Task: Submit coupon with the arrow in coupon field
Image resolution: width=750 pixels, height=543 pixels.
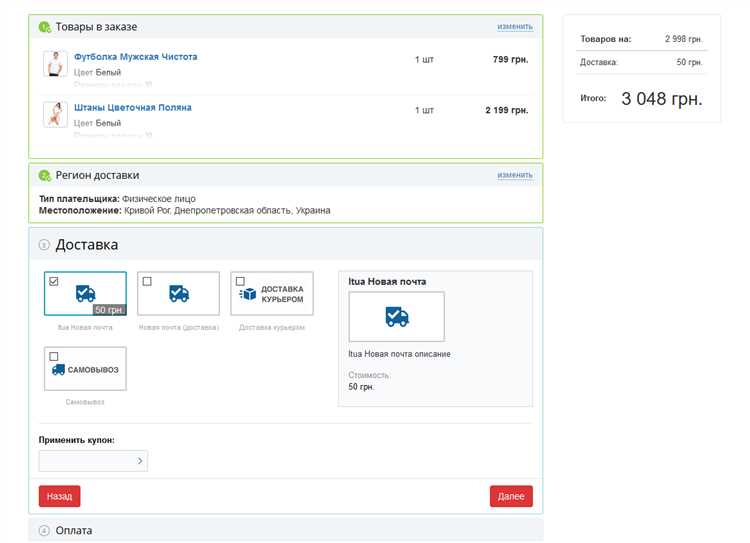Action: pyautogui.click(x=140, y=461)
